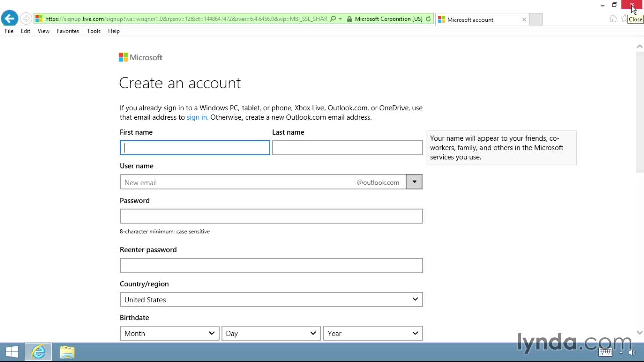Viewport: 644px width, 362px height.
Task: Open the Help menu
Action: tap(114, 31)
